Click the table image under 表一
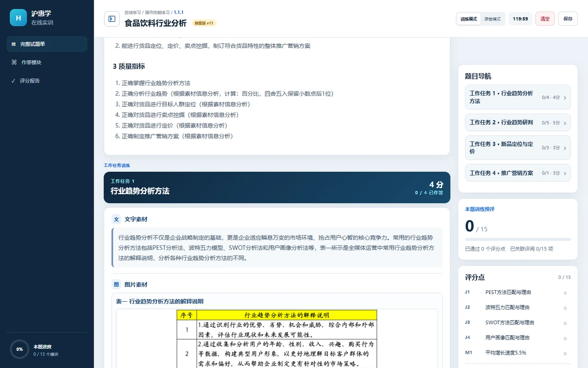This screenshot has height=368, width=588. coord(277,339)
